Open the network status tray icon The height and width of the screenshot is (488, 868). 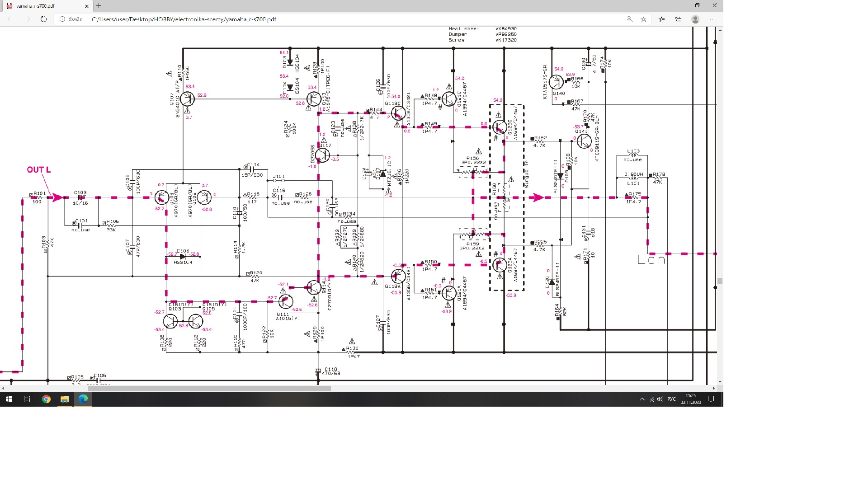[x=652, y=399]
